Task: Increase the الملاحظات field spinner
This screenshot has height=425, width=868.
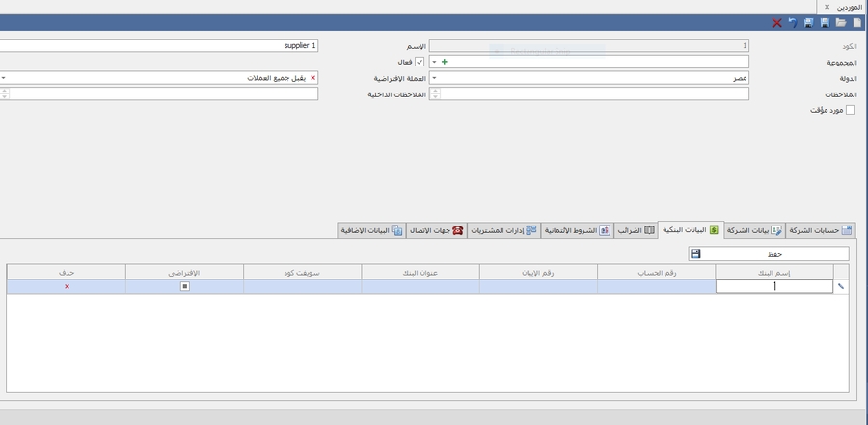Action: (x=434, y=91)
